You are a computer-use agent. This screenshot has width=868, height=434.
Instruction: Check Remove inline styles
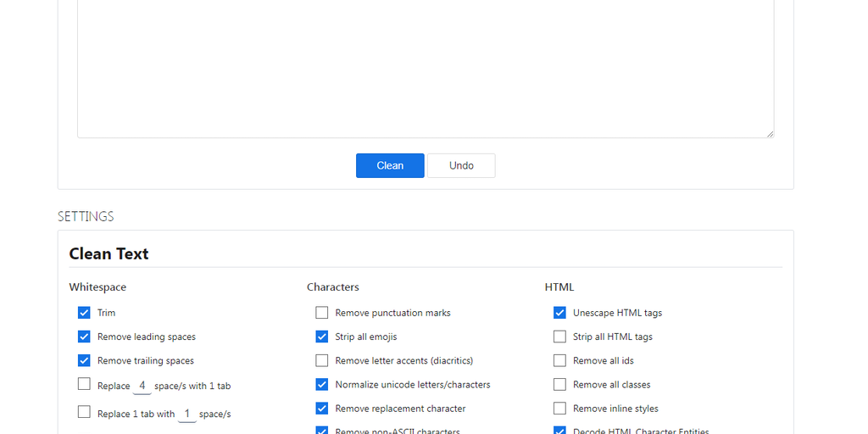559,408
